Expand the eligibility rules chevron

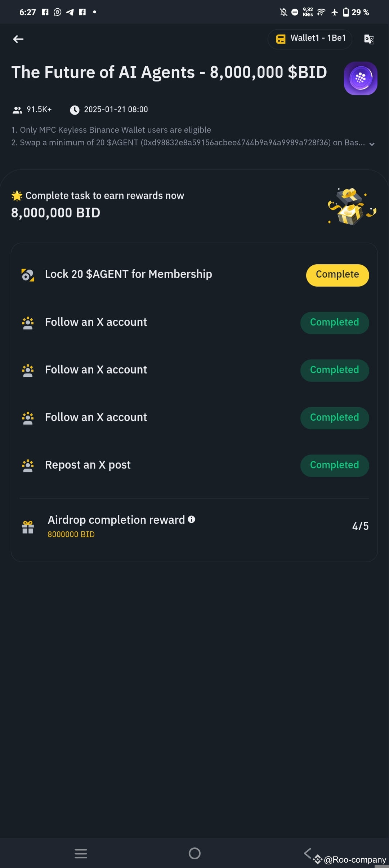[372, 144]
